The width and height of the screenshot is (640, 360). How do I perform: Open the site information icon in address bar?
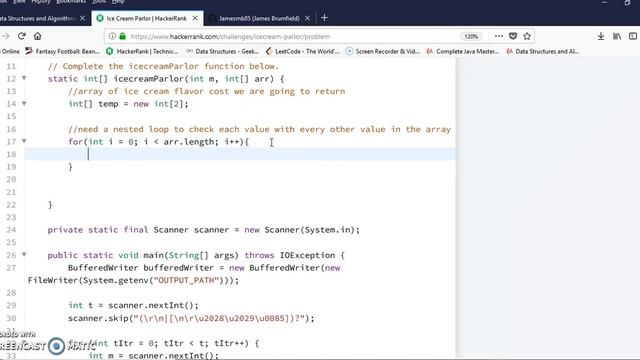(112, 36)
